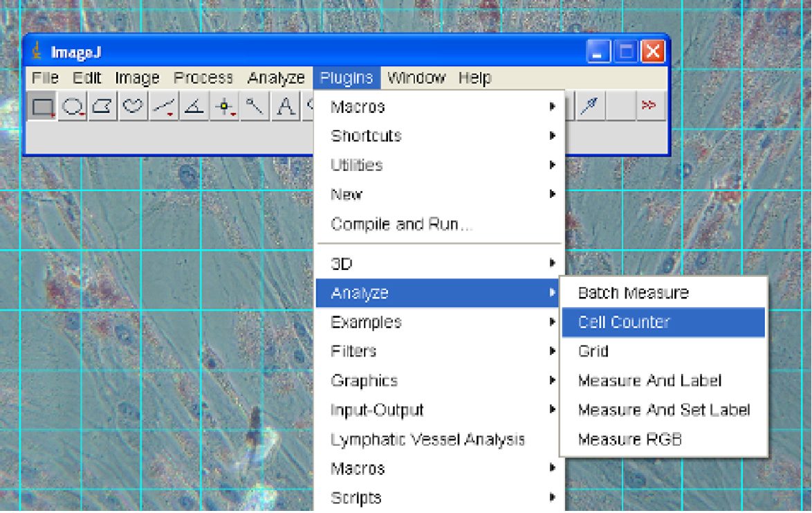Open the Process menu
Image resolution: width=812 pixels, height=513 pixels.
(203, 78)
